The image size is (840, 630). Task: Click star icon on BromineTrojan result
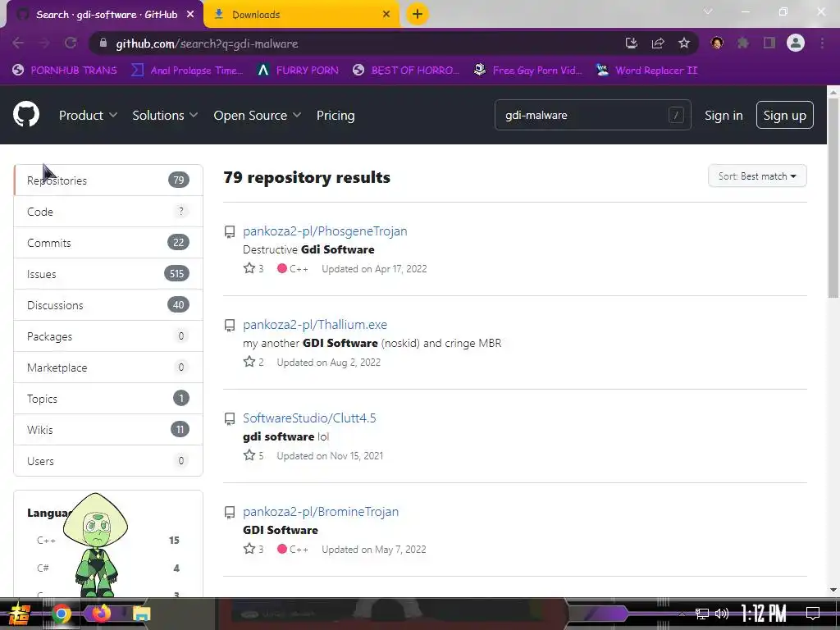coord(249,549)
